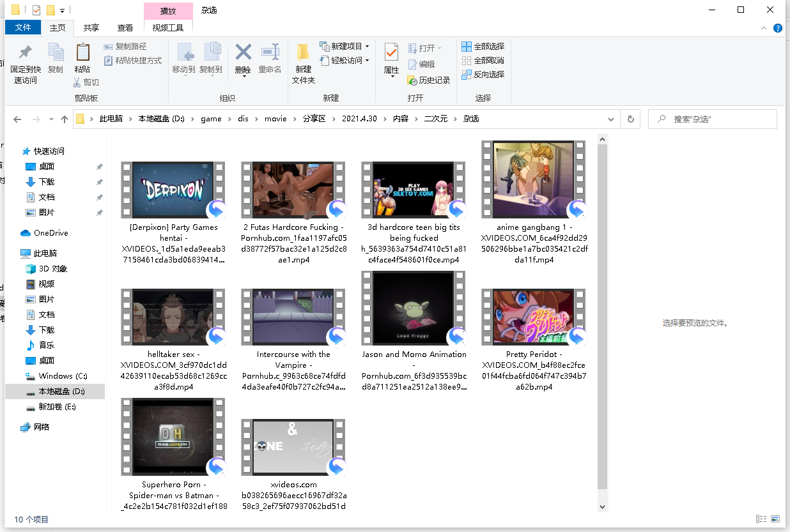Image resolution: width=790 pixels, height=532 pixels.
Task: Click the 编辑 edit button
Action: (x=421, y=65)
